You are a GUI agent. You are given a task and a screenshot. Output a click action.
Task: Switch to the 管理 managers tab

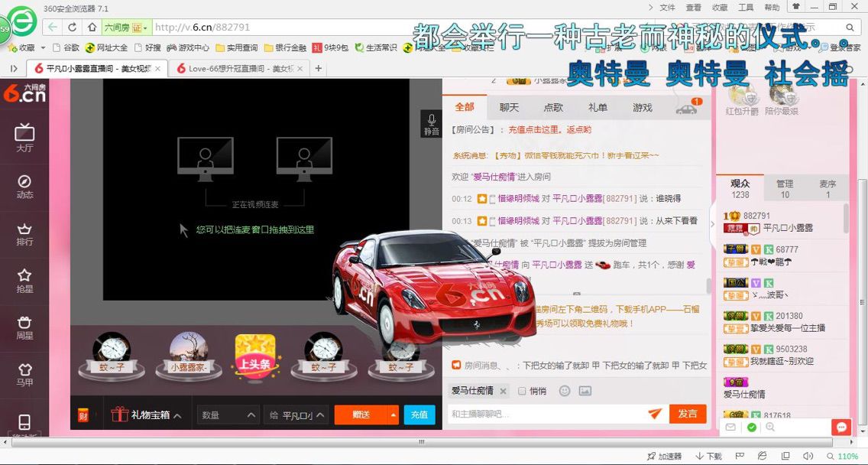pyautogui.click(x=785, y=188)
